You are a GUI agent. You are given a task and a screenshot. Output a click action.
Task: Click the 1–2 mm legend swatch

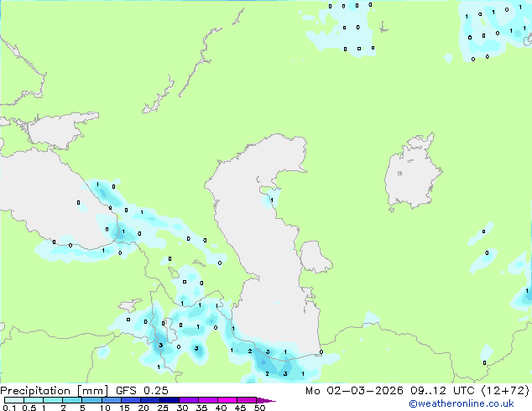click(53, 400)
